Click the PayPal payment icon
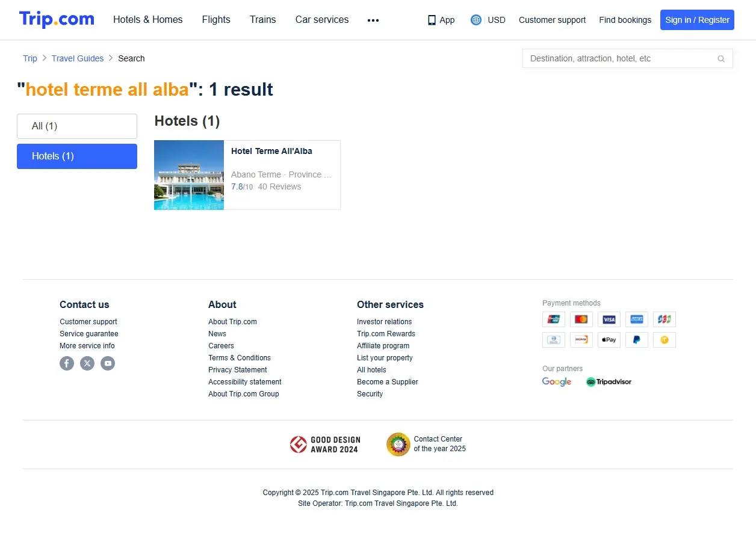Viewport: 756px width, 554px height. (x=637, y=340)
